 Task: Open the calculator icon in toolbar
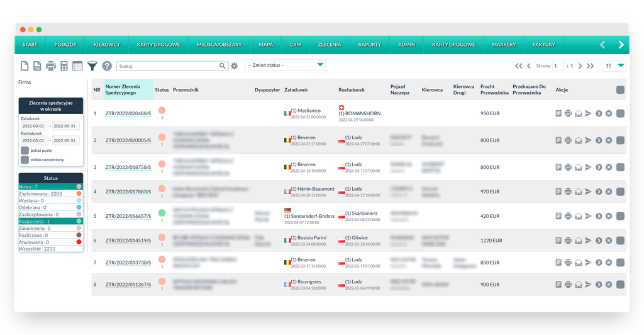click(x=64, y=65)
